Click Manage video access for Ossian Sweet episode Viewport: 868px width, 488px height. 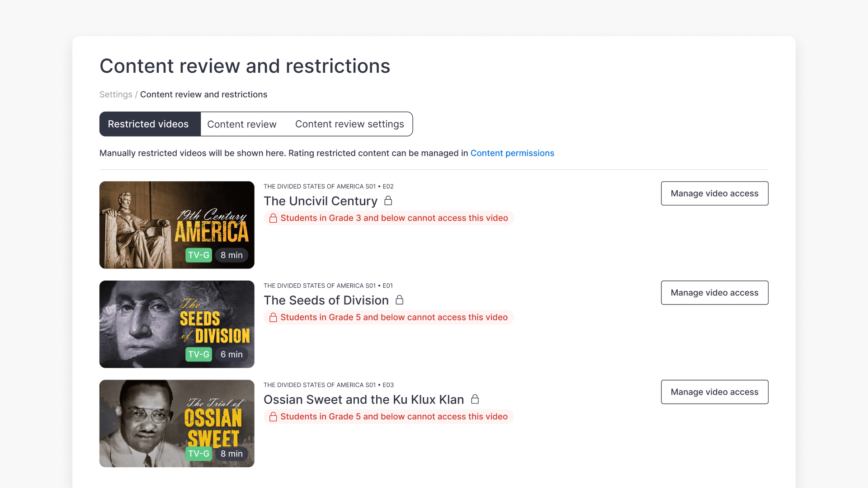tap(714, 392)
